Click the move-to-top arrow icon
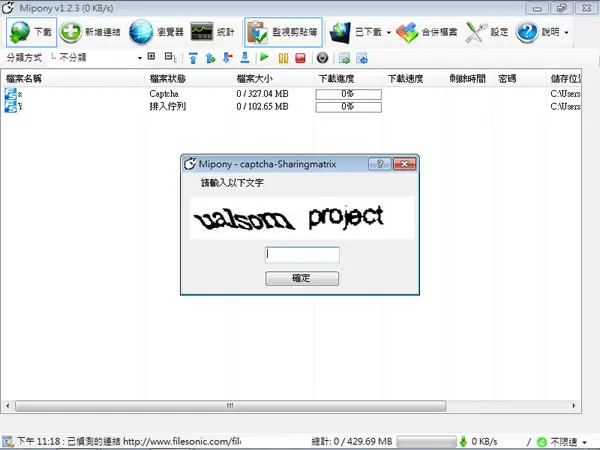The image size is (600, 450). point(193,58)
